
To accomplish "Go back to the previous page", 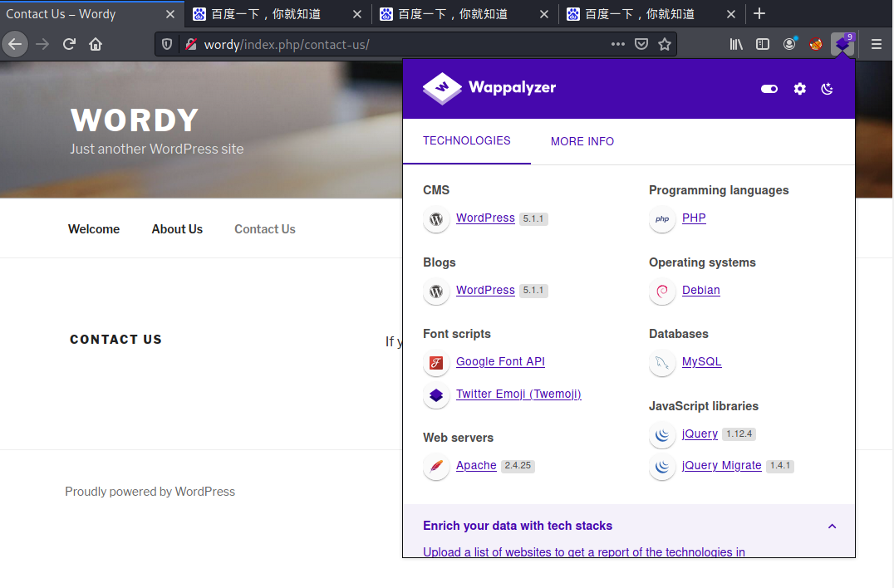I will click(16, 45).
